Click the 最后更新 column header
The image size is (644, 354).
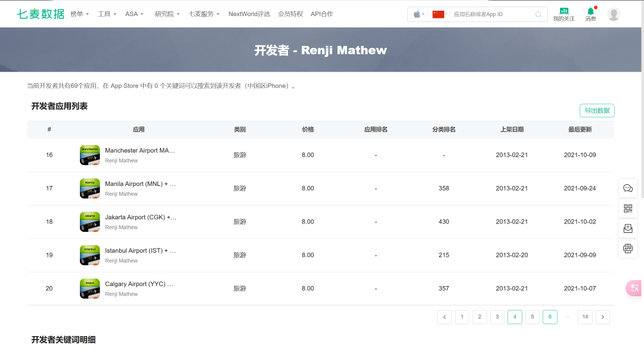(x=580, y=129)
